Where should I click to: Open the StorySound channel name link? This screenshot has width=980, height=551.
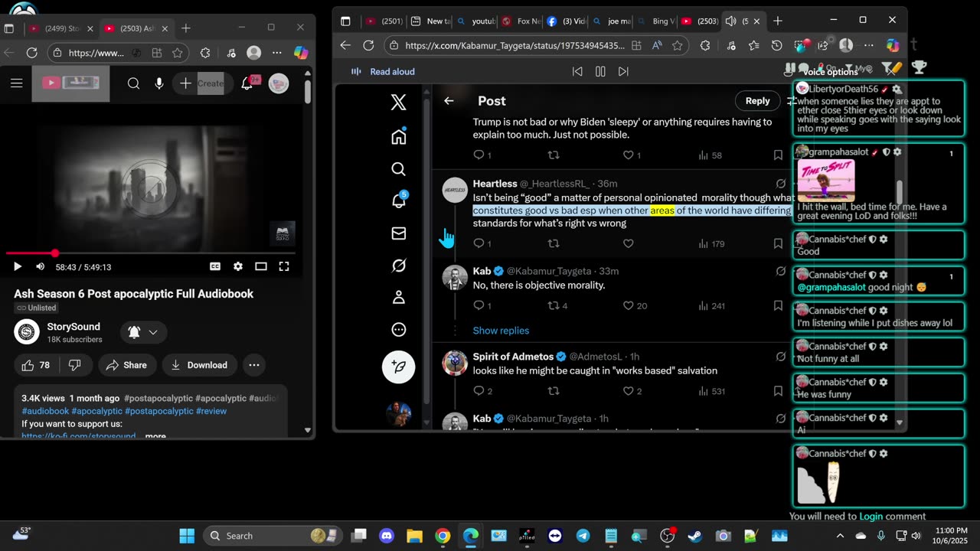[x=73, y=327]
